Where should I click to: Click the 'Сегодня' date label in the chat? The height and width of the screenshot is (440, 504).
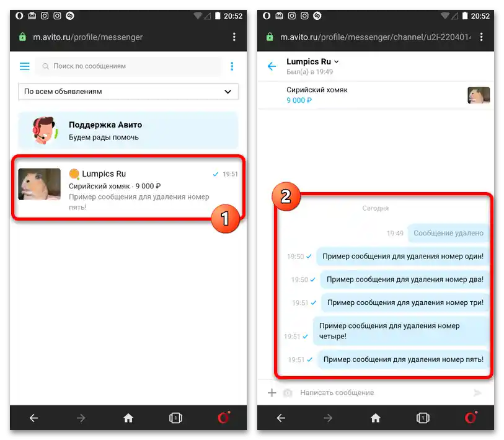(x=376, y=208)
